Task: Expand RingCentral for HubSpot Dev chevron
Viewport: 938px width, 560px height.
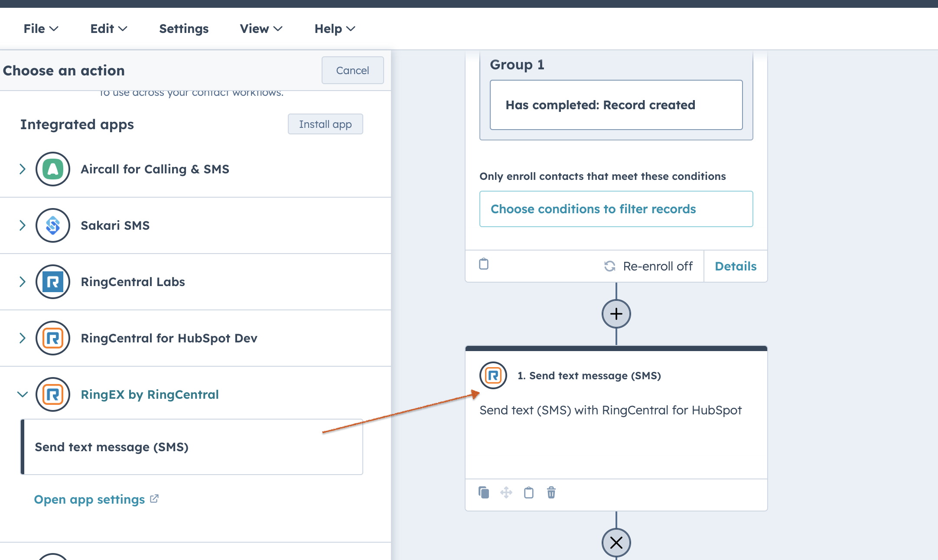Action: click(23, 338)
